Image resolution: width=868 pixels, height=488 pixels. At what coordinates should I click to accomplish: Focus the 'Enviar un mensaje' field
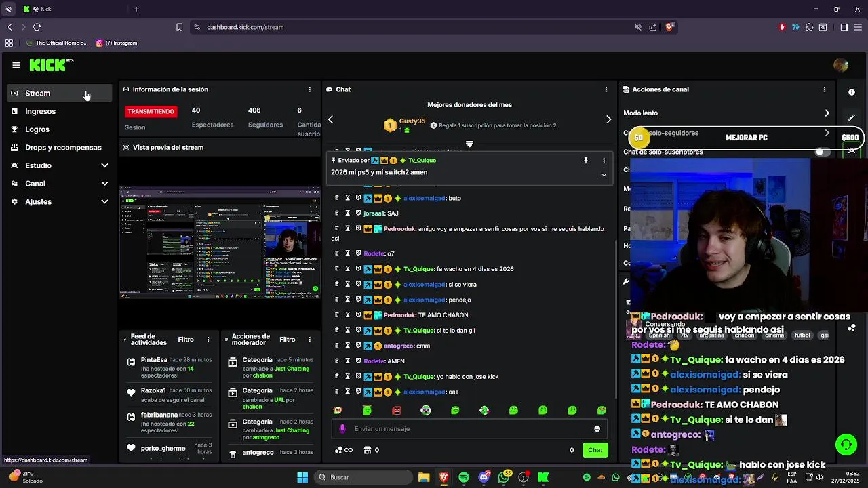(469, 428)
